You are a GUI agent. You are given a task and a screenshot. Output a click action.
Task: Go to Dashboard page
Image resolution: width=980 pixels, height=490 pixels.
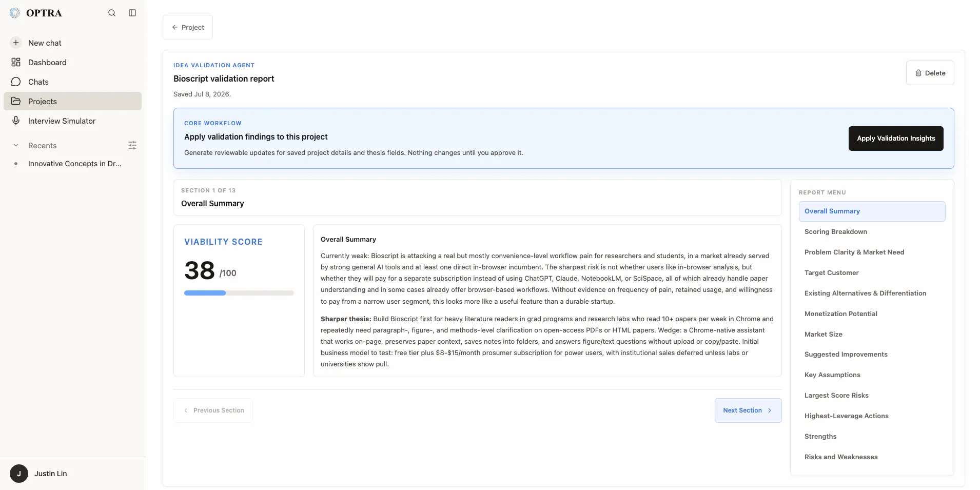[72, 62]
